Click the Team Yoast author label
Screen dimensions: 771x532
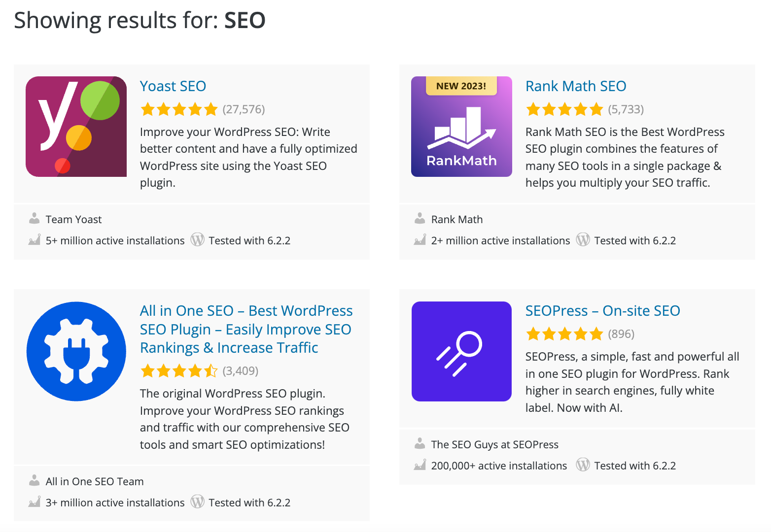[x=73, y=219]
